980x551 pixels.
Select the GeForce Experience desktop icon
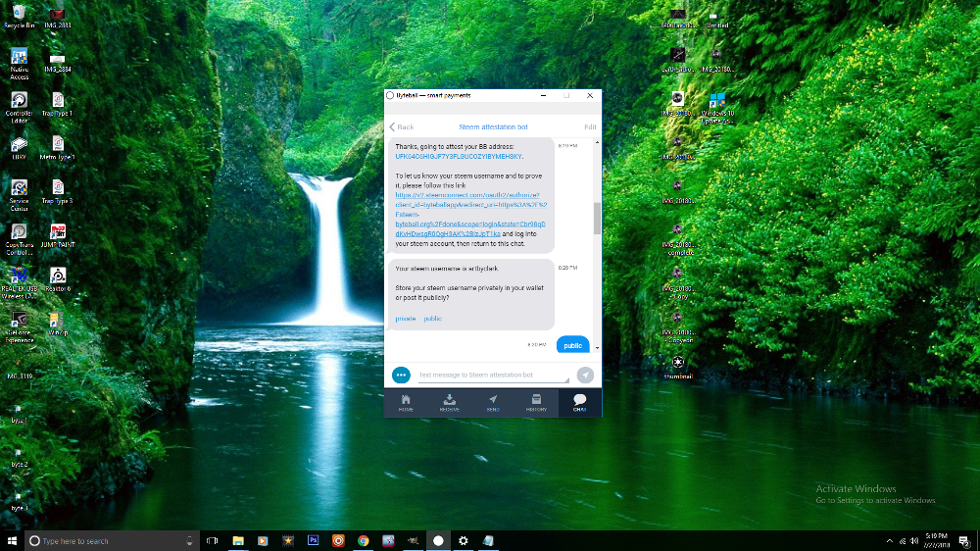click(20, 327)
